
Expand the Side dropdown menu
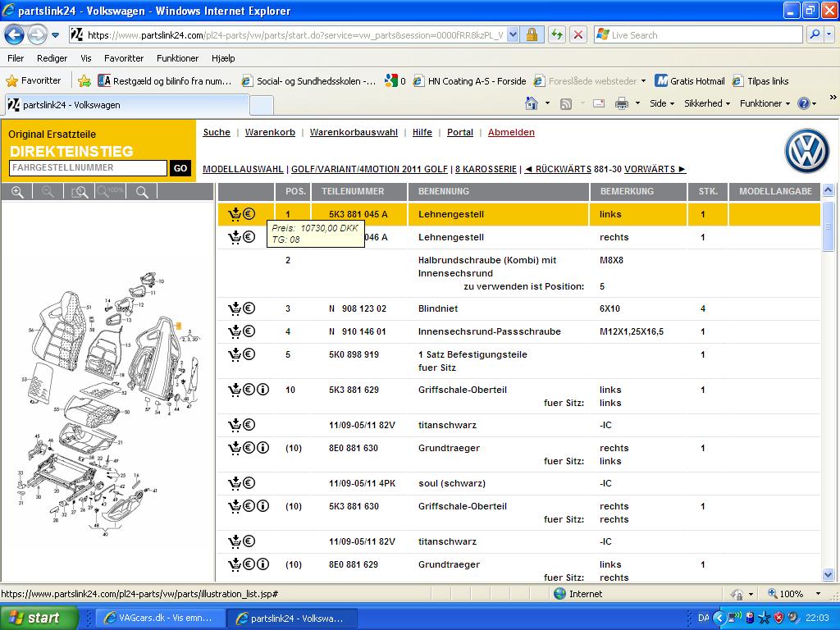[661, 103]
